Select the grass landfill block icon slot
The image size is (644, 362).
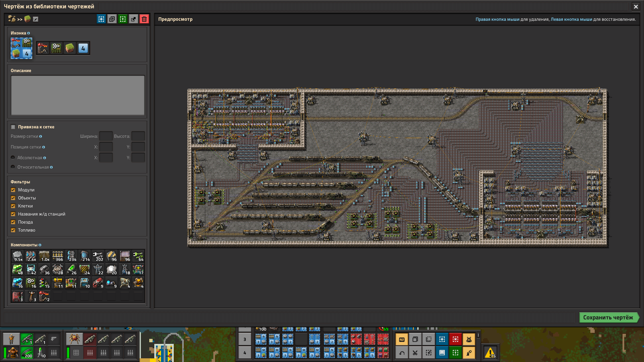70,48
